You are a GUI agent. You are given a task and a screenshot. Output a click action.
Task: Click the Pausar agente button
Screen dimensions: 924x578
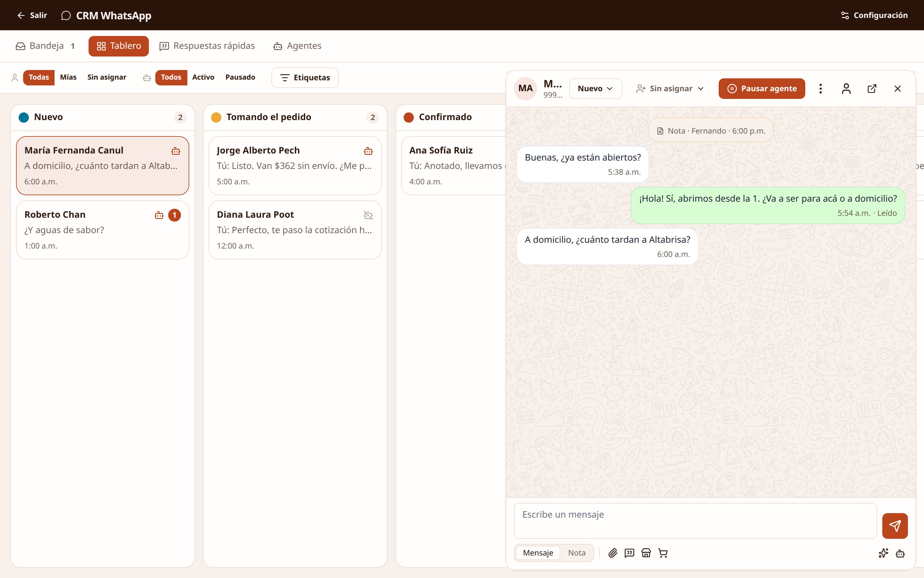click(762, 89)
